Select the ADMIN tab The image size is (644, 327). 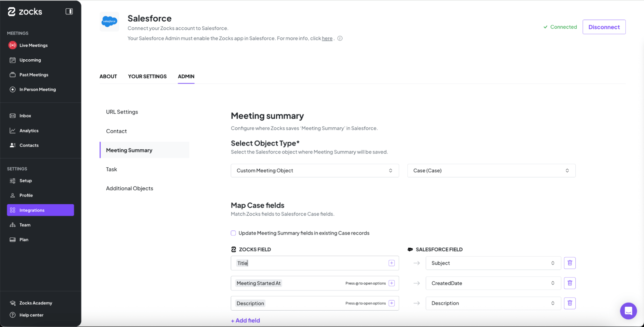pos(186,76)
